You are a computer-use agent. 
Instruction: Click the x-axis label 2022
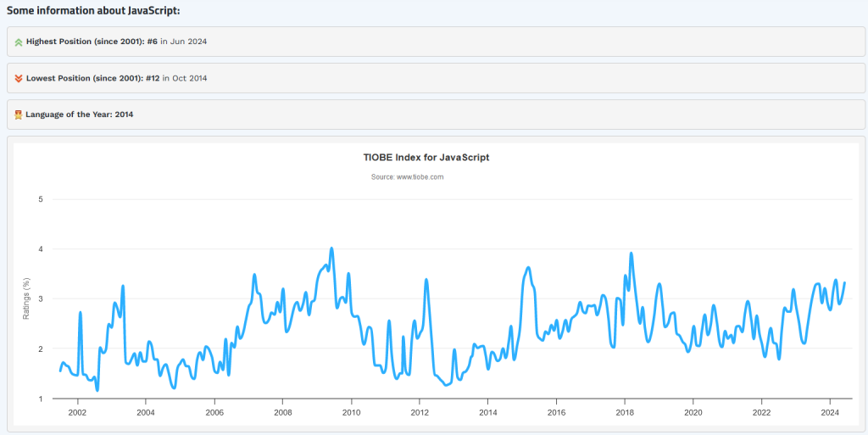pos(762,412)
